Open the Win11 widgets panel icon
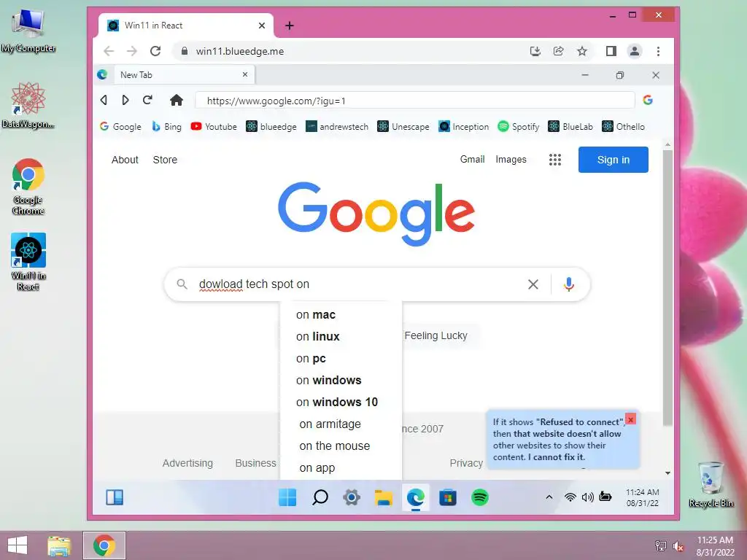This screenshot has height=560, width=747. tap(115, 497)
